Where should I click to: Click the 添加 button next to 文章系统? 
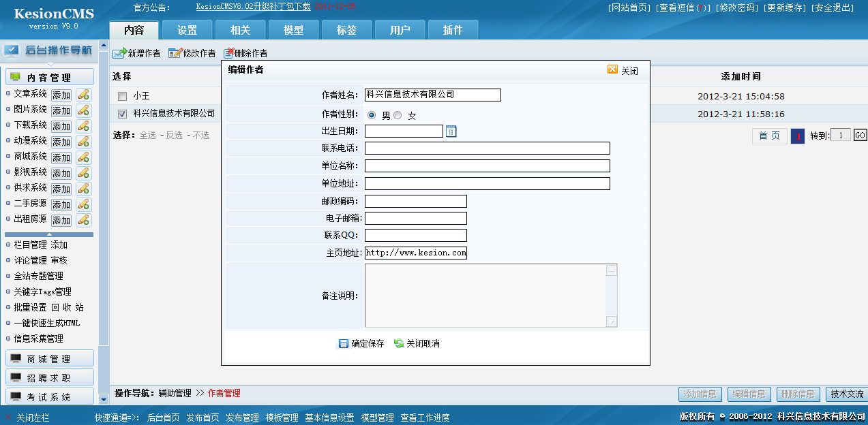point(61,95)
